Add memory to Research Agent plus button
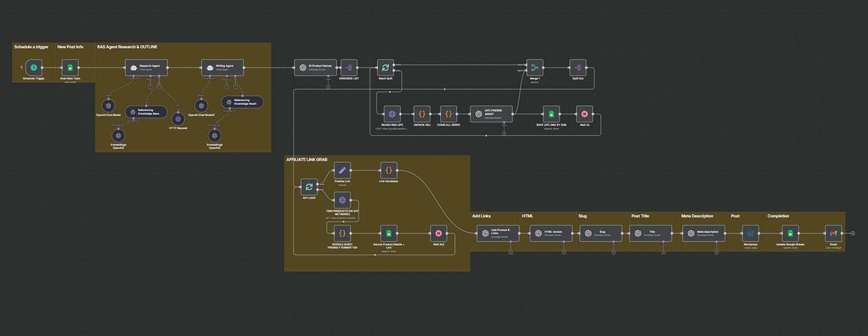The width and height of the screenshot is (868, 336). (x=150, y=87)
